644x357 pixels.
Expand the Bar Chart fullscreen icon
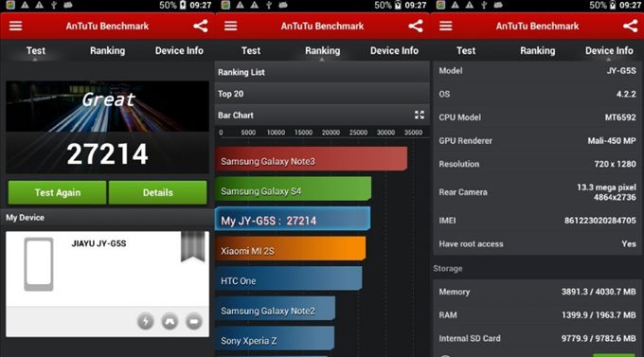420,115
